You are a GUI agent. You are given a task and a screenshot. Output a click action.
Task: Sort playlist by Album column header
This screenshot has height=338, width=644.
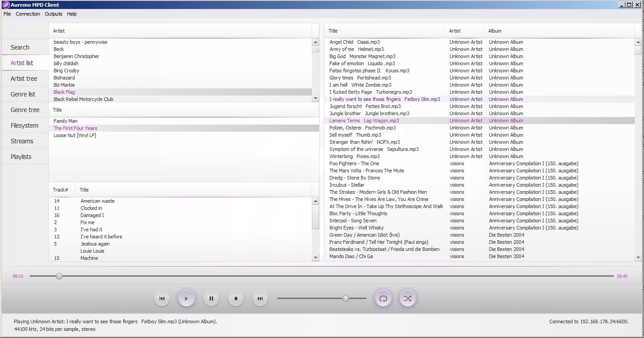click(x=495, y=31)
